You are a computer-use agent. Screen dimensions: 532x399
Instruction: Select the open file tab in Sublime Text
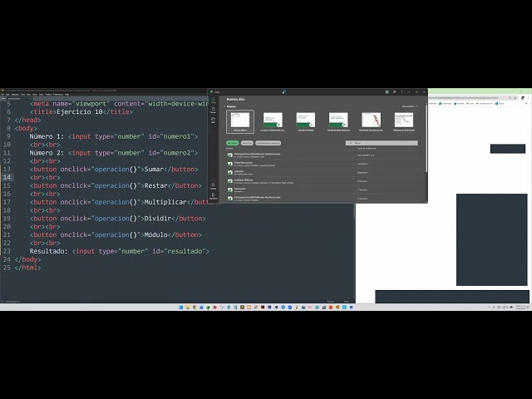click(x=18, y=98)
